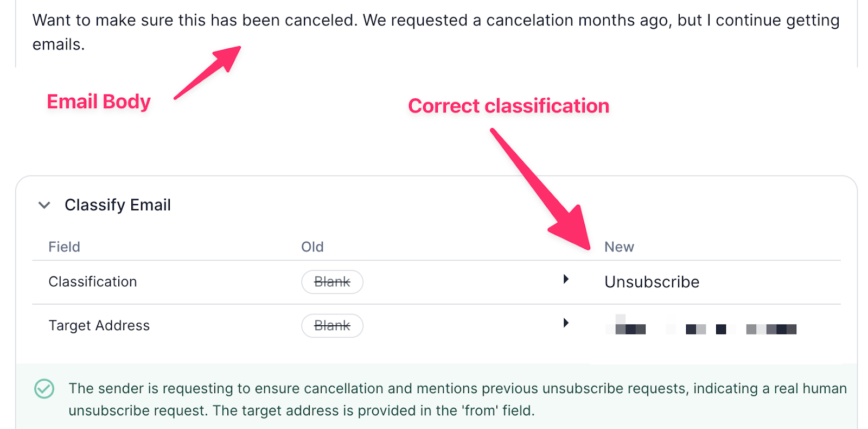The image size is (868, 429).
Task: Click the black disclosure triangle in Target Address row
Action: pos(566,323)
